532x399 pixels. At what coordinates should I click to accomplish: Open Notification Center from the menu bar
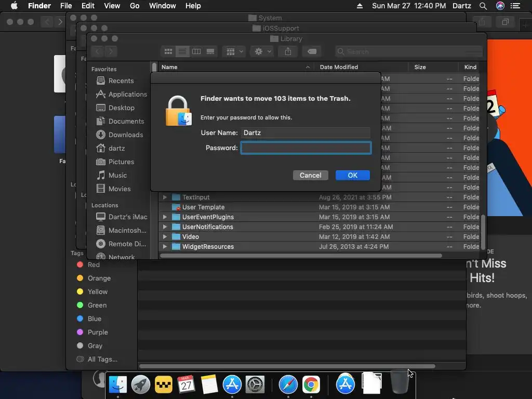click(515, 6)
